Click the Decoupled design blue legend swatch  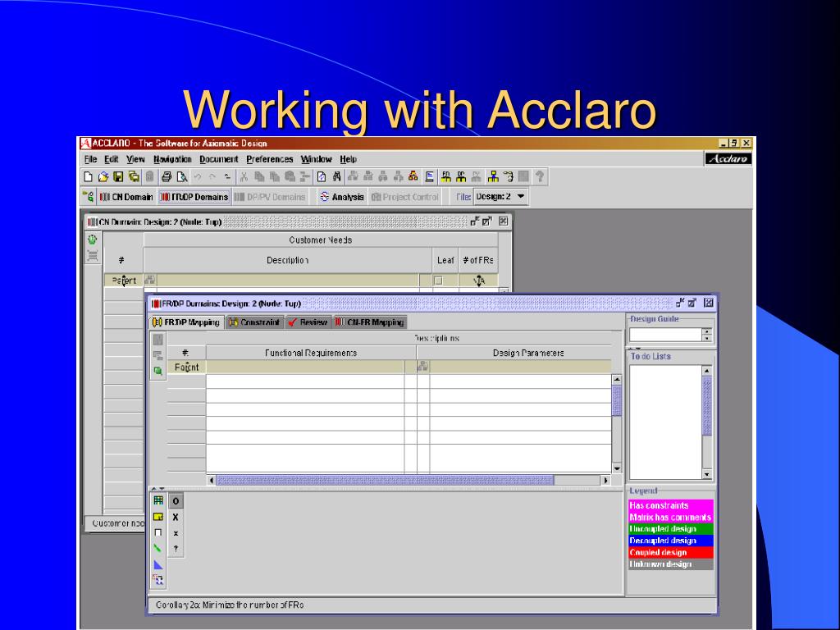(671, 541)
